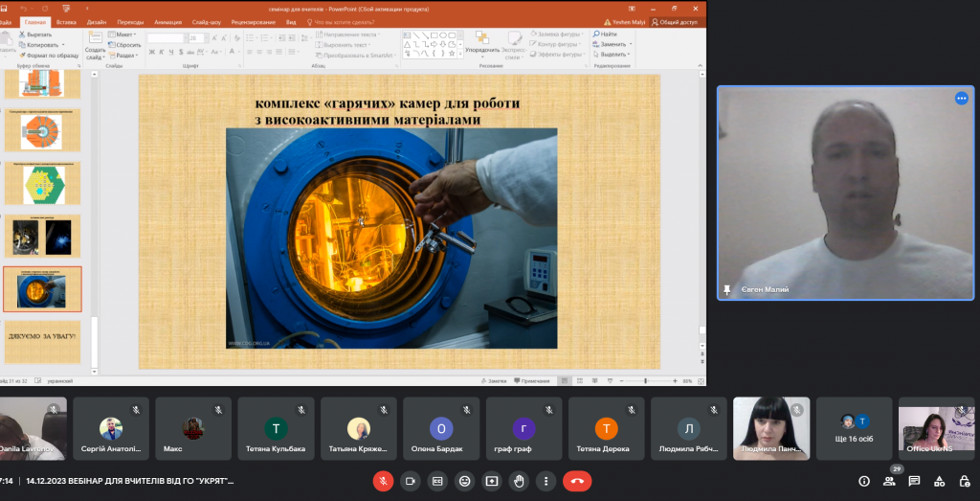Open more options three-dot menu

(546, 480)
